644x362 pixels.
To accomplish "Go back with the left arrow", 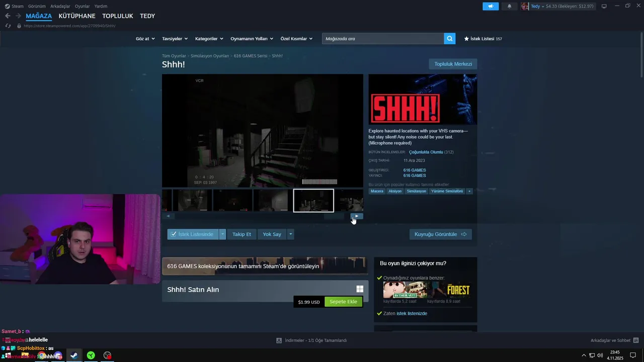I will click(x=8, y=16).
